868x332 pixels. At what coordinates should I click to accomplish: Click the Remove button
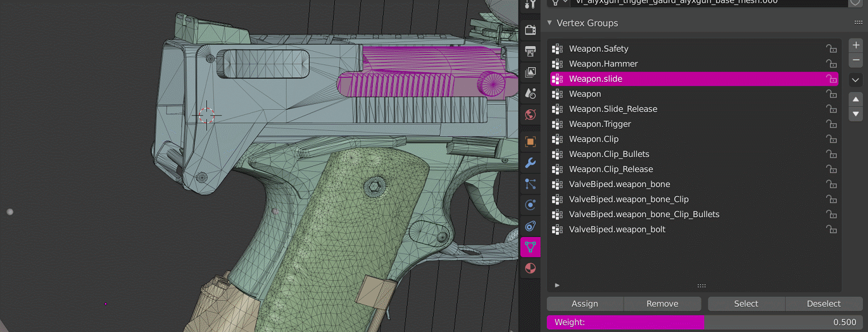coord(662,304)
